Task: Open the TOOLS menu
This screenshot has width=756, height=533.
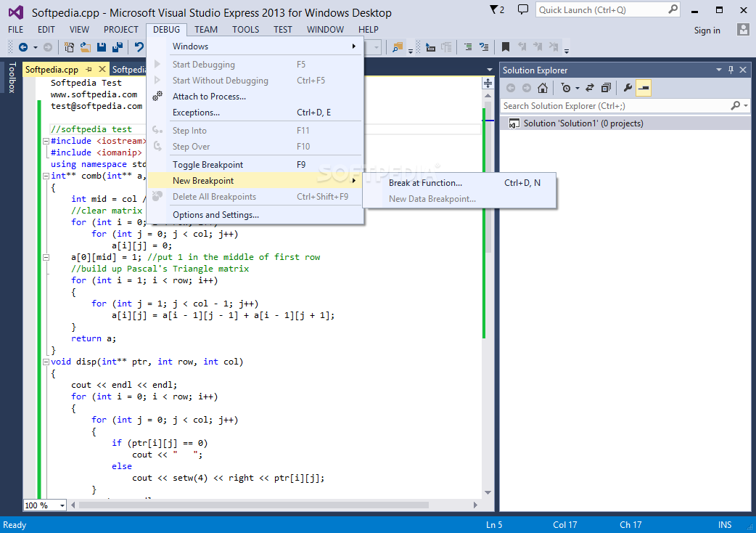Action: (245, 30)
